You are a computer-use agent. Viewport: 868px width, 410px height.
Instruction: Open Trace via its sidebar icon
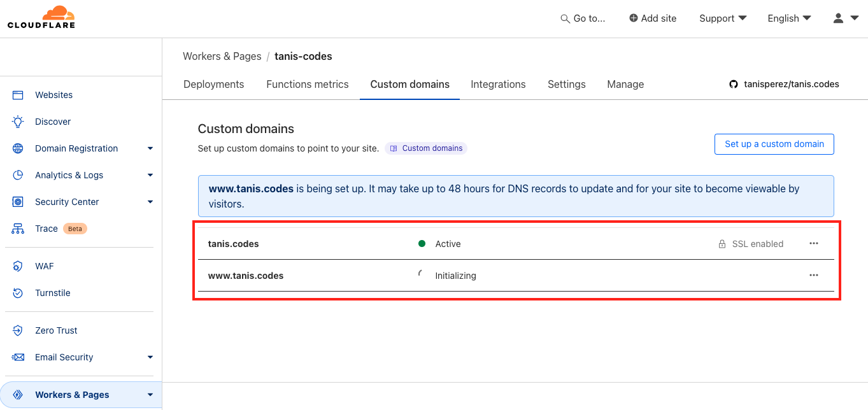(18, 229)
